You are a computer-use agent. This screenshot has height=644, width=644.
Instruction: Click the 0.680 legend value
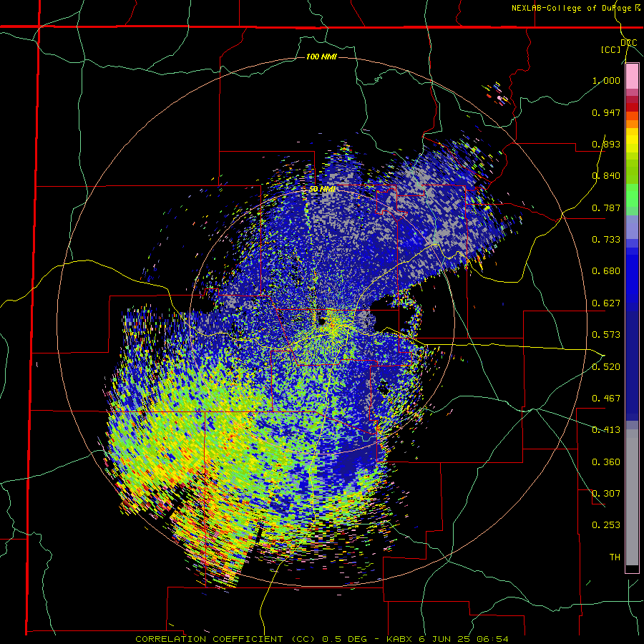606,271
